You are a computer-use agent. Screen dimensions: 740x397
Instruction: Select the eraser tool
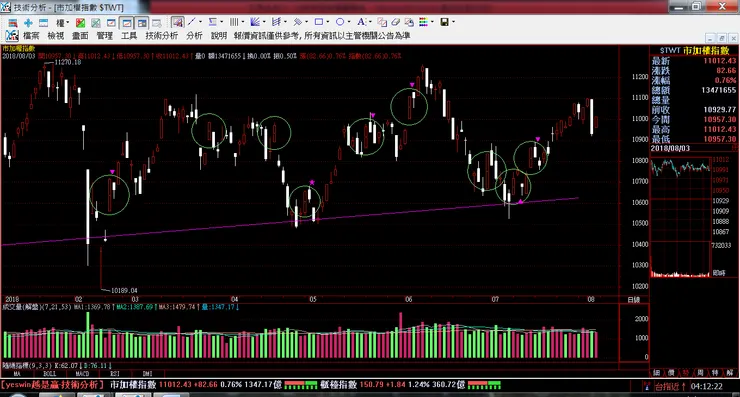pos(395,22)
